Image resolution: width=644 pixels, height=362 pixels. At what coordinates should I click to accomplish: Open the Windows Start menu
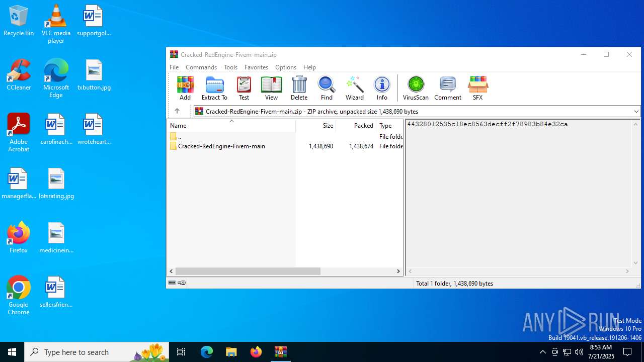click(x=12, y=352)
